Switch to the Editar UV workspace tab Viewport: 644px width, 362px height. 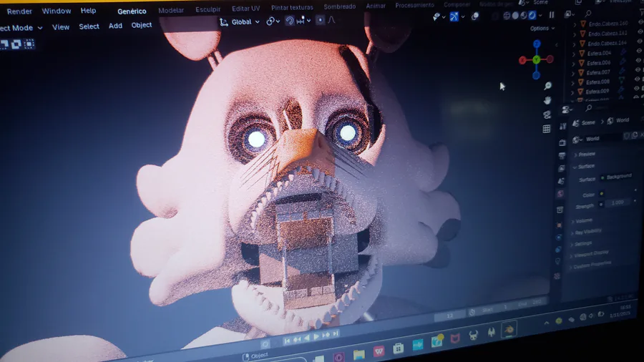point(245,8)
